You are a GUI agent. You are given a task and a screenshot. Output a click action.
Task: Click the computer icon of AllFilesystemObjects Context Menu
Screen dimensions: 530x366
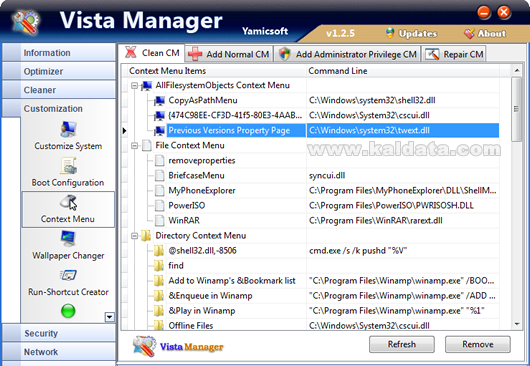point(146,86)
